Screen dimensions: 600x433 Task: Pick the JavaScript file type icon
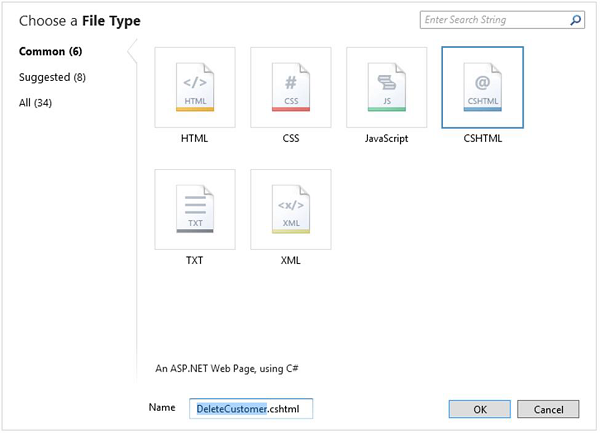(x=386, y=87)
